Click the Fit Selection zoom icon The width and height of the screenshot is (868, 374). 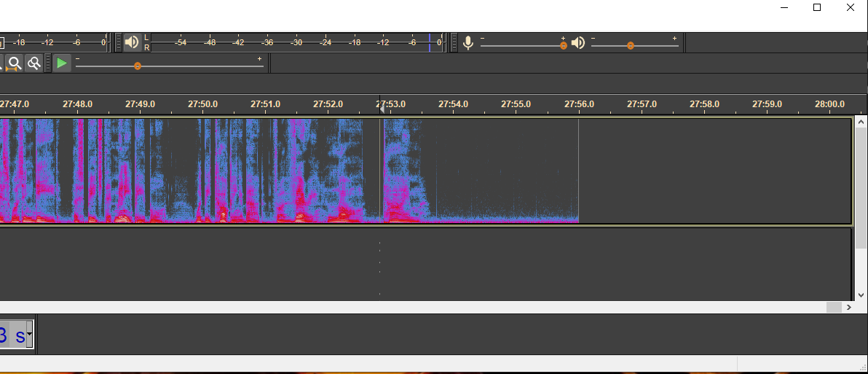[14, 63]
